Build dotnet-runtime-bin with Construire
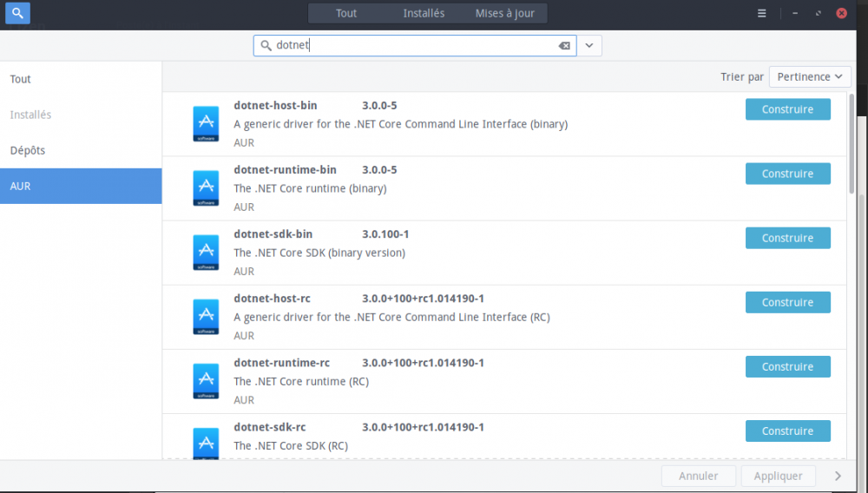Image resolution: width=868 pixels, height=493 pixels. pos(788,174)
